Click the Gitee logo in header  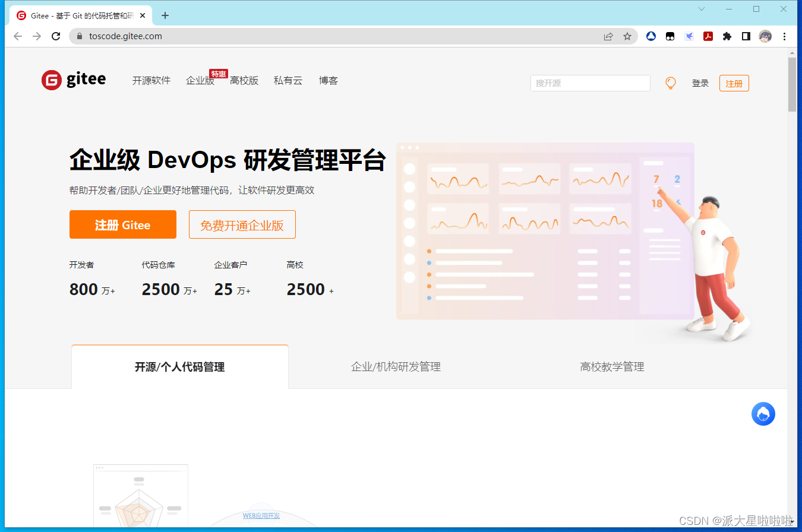click(x=74, y=80)
